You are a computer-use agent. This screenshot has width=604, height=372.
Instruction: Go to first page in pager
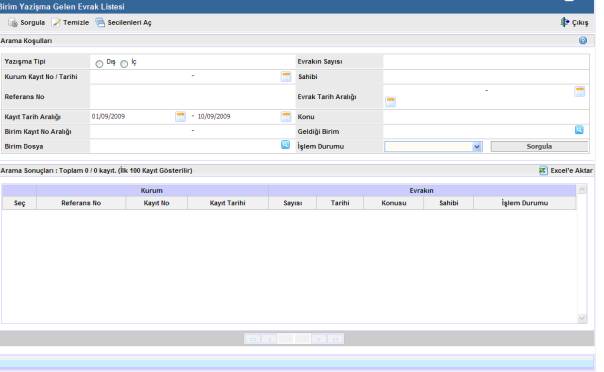coord(252,339)
